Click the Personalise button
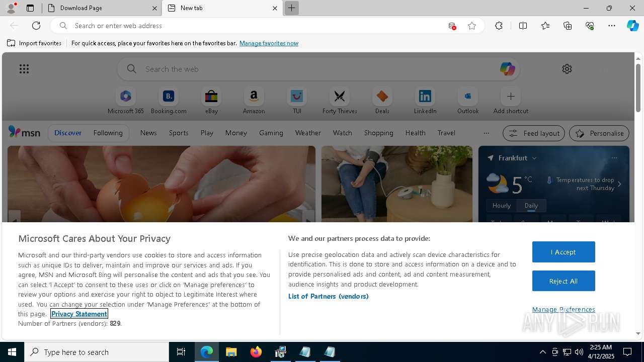644x362 pixels. 599,133
